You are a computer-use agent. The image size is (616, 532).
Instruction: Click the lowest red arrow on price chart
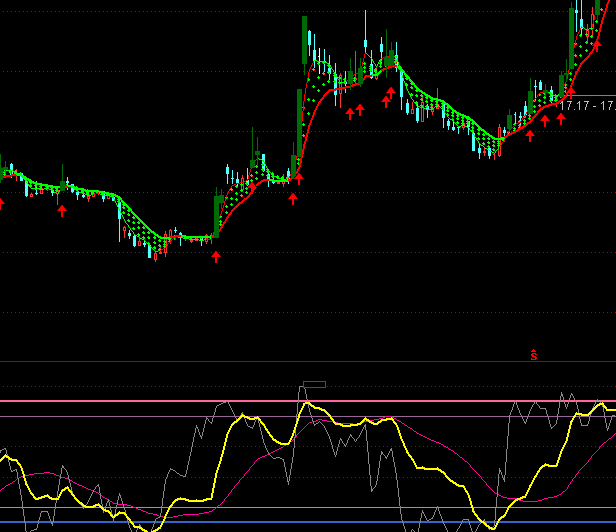[x=216, y=257]
